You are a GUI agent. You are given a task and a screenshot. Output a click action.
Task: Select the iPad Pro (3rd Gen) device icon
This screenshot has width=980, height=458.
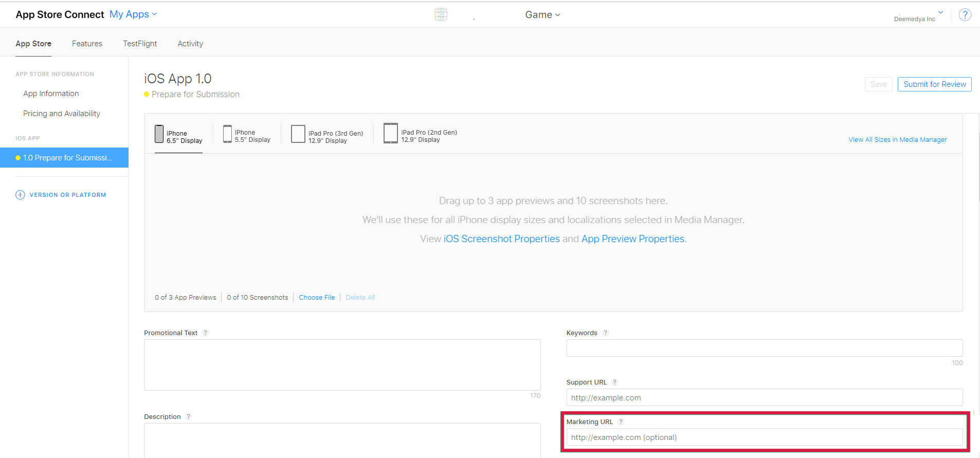(298, 134)
